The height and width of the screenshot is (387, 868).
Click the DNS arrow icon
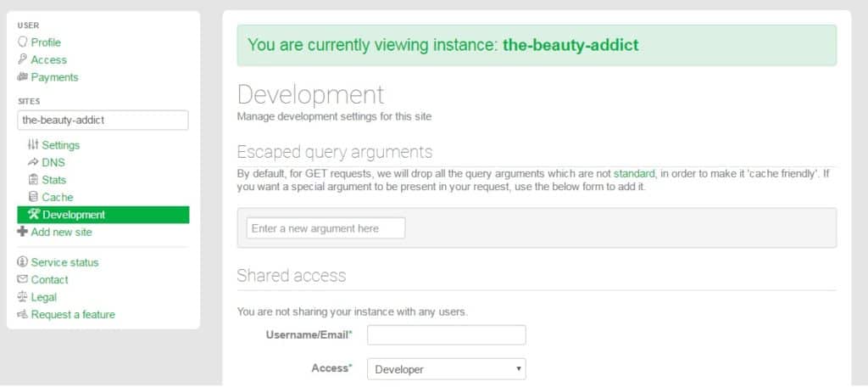[33, 162]
